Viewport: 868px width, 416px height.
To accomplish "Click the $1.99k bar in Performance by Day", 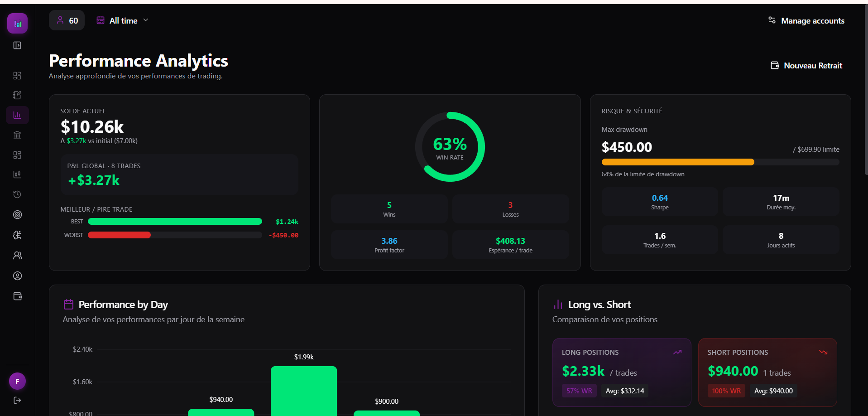I will pyautogui.click(x=304, y=391).
